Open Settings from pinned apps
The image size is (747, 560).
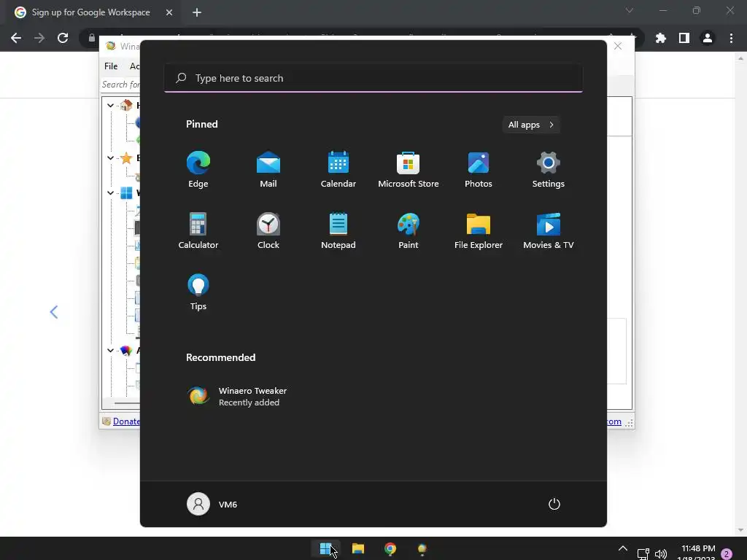point(549,169)
